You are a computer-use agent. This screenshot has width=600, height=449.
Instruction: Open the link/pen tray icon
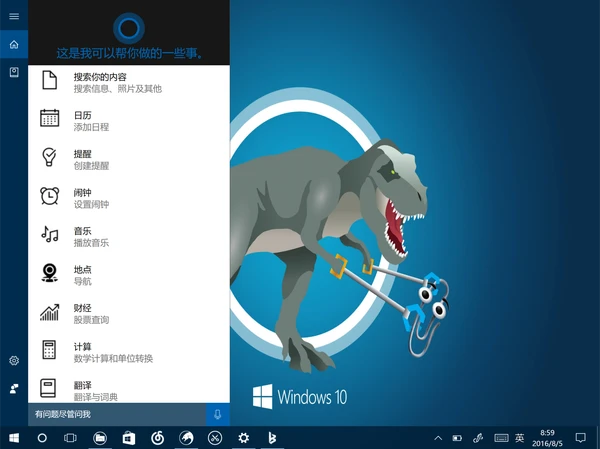coord(478,438)
